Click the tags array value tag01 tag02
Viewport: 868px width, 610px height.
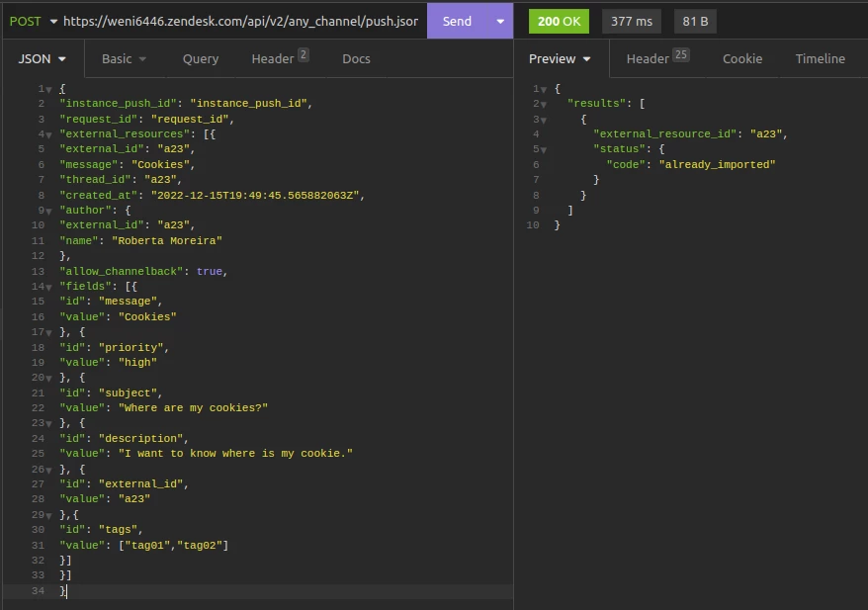(173, 545)
